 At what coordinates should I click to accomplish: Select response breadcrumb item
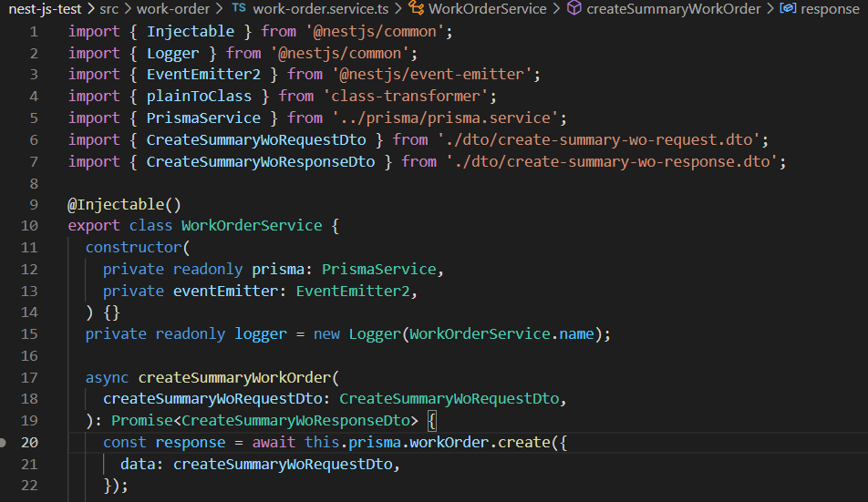(830, 9)
